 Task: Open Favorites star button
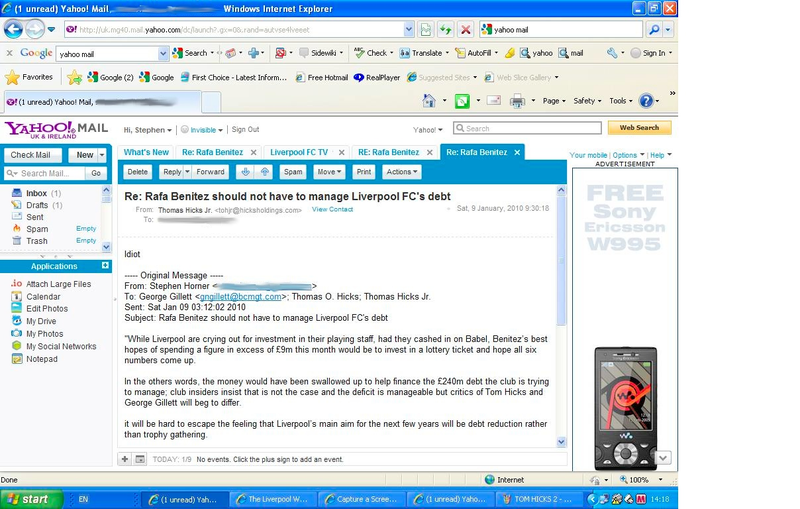point(29,78)
